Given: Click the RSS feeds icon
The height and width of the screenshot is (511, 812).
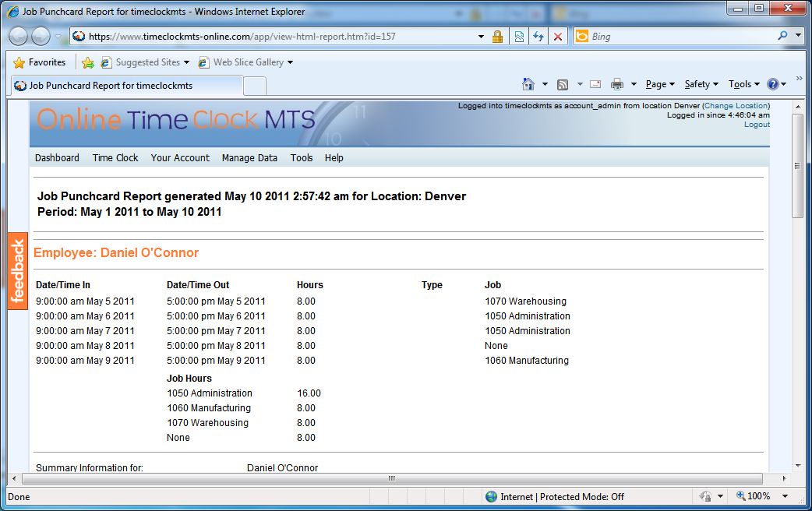Looking at the screenshot, I should (x=563, y=84).
